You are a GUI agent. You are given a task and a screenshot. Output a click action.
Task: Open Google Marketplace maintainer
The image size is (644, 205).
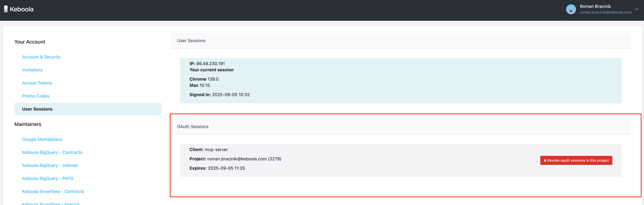tap(42, 139)
